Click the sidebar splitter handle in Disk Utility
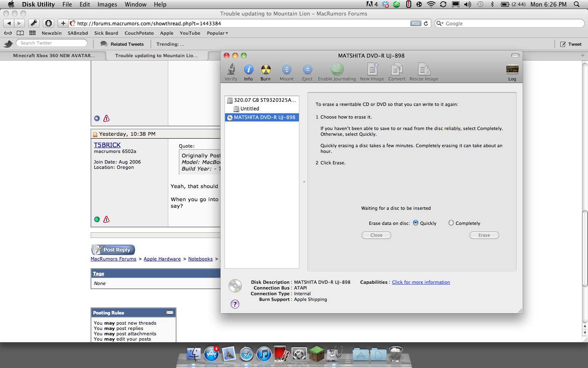This screenshot has height=368, width=588. [304, 182]
